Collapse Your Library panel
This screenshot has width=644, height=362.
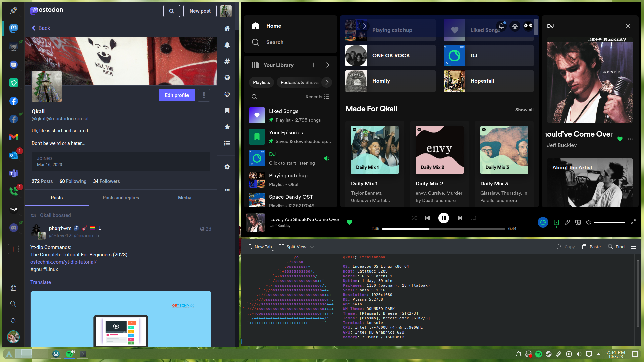click(256, 65)
